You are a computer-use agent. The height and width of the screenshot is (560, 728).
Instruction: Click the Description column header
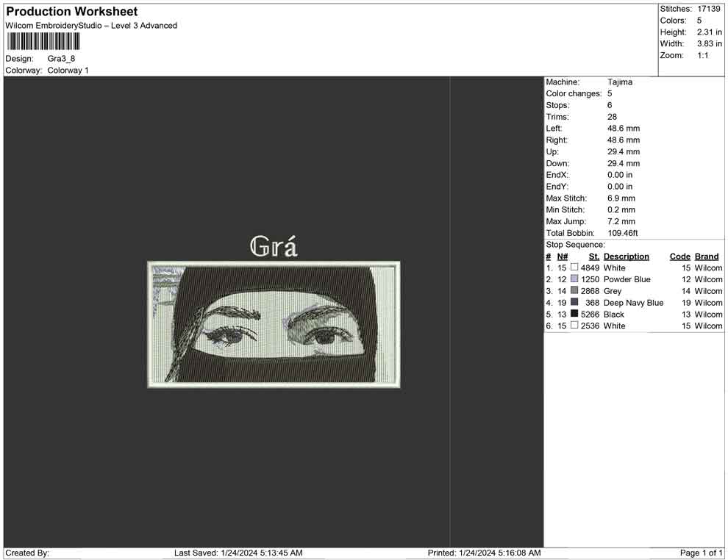(627, 256)
